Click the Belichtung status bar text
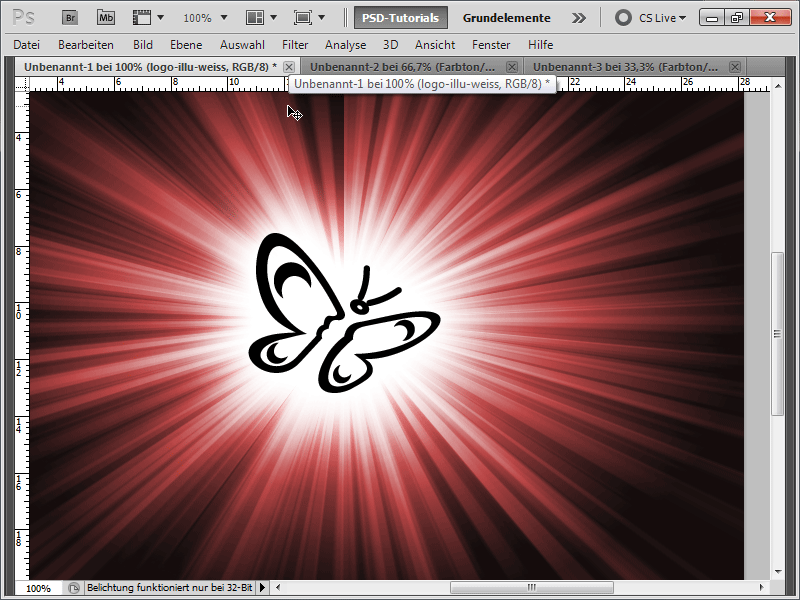 coord(169,588)
